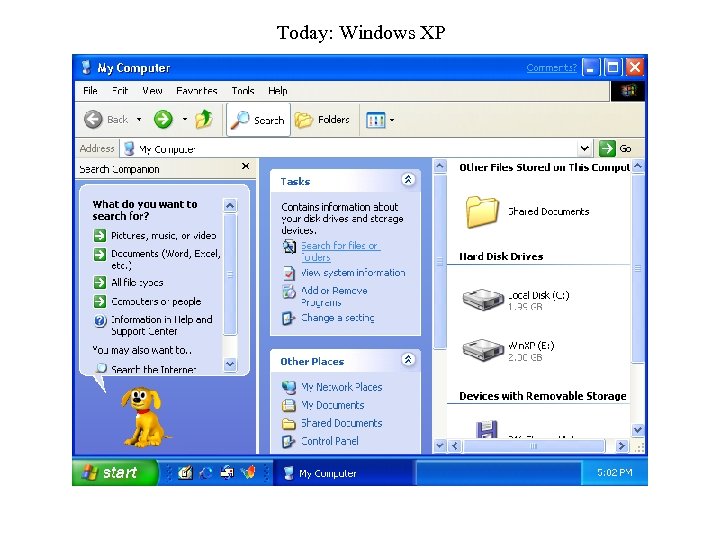Collapse the Other Places panel chevron

click(x=408, y=360)
